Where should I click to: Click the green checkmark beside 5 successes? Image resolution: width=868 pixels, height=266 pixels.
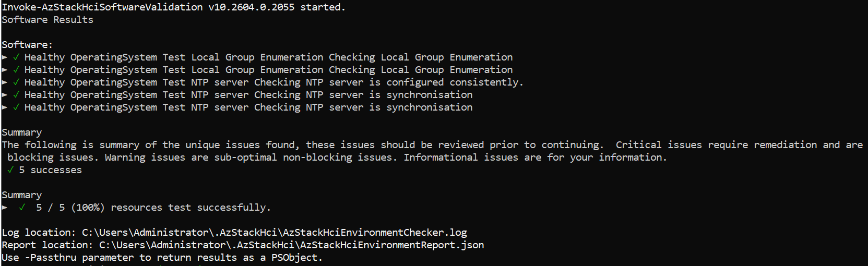click(x=10, y=170)
